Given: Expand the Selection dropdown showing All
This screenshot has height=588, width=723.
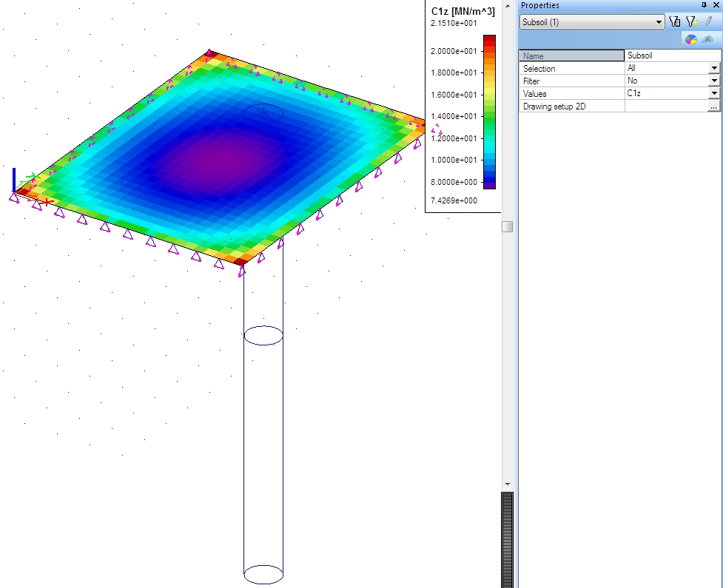Looking at the screenshot, I should [714, 68].
